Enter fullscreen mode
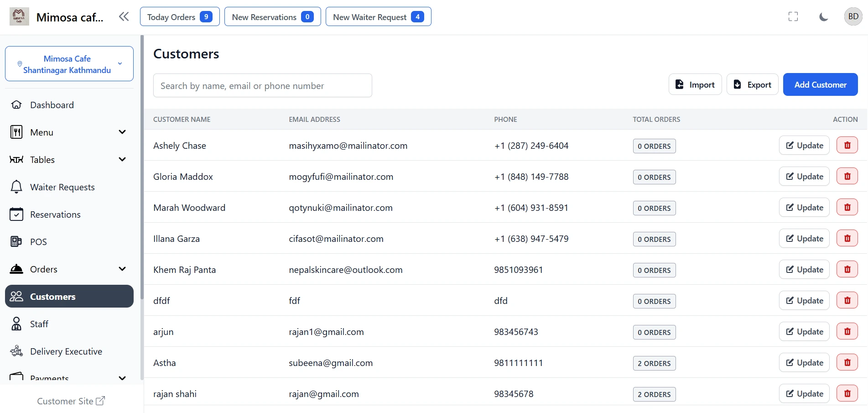This screenshot has width=868, height=413. click(x=793, y=16)
